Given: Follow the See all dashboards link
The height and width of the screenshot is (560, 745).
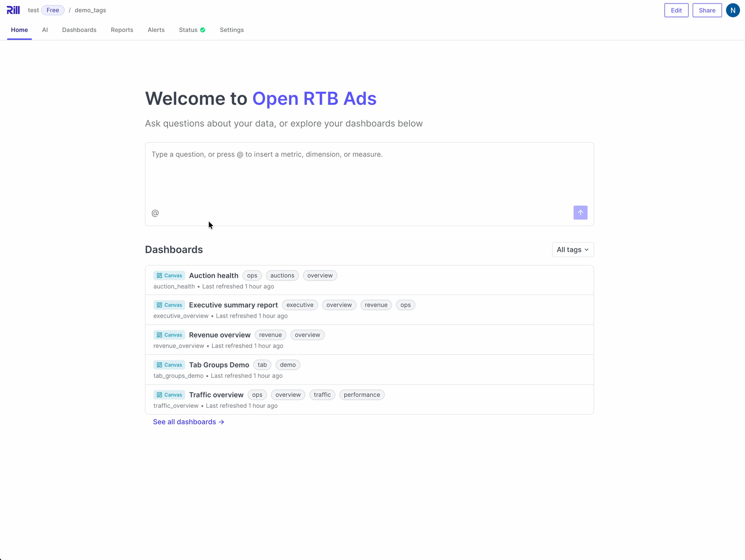Looking at the screenshot, I should click(189, 422).
